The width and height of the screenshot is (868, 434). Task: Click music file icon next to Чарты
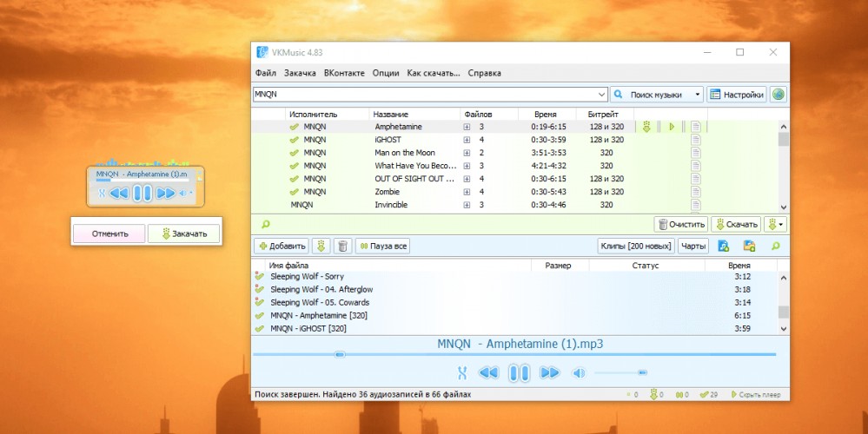723,246
